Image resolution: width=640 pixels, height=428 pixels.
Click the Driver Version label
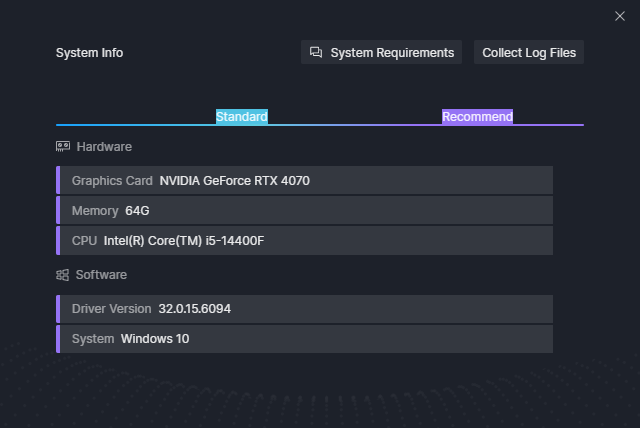pyautogui.click(x=111, y=309)
